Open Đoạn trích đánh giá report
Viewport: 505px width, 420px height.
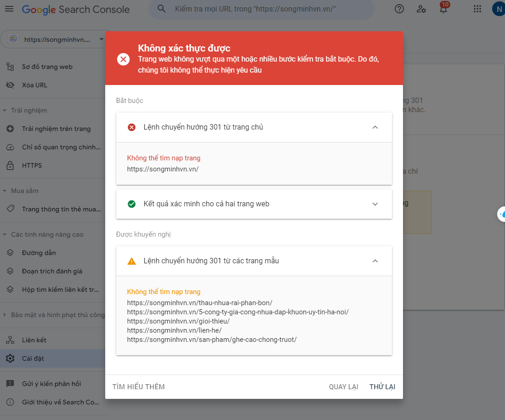click(52, 271)
